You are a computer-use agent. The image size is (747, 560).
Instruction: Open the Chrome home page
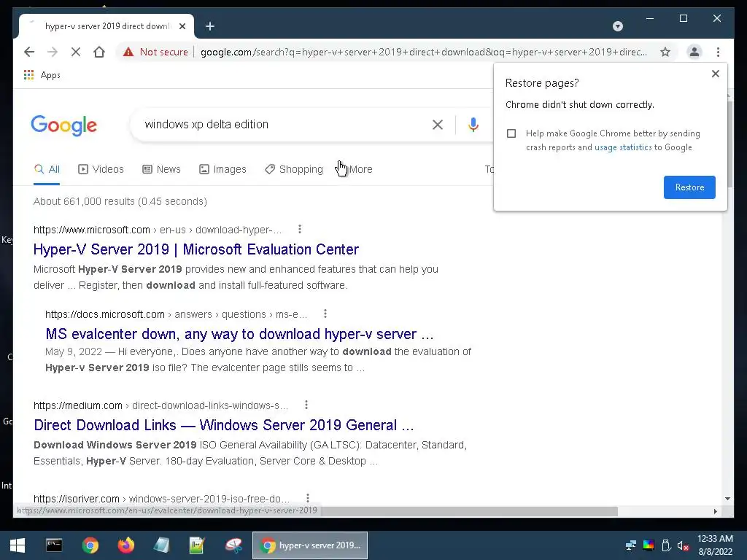(x=99, y=52)
